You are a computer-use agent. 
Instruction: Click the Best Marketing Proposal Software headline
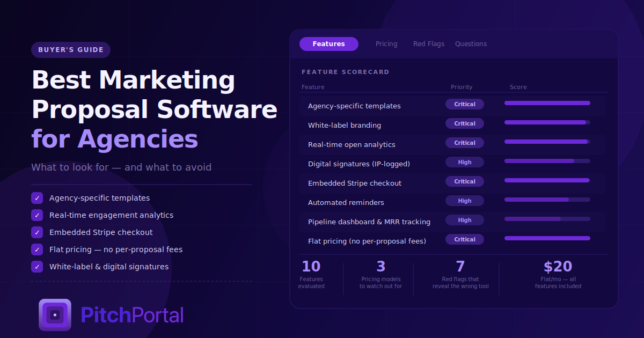pos(155,95)
